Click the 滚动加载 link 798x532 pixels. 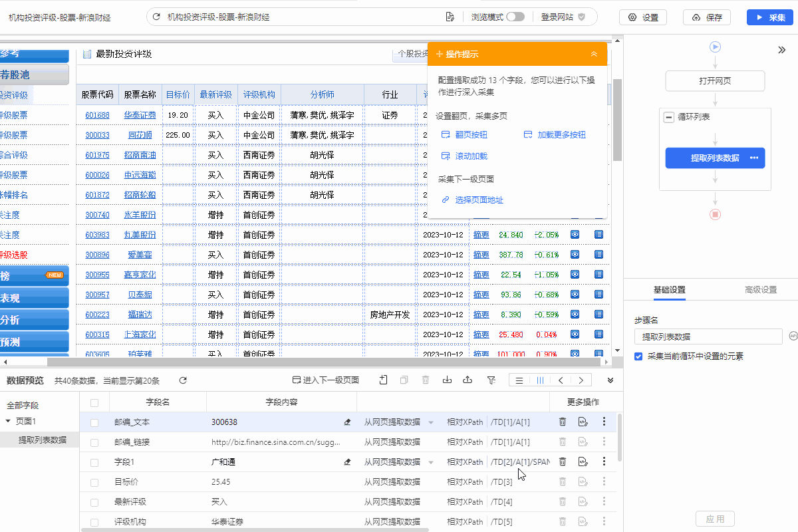465,156
